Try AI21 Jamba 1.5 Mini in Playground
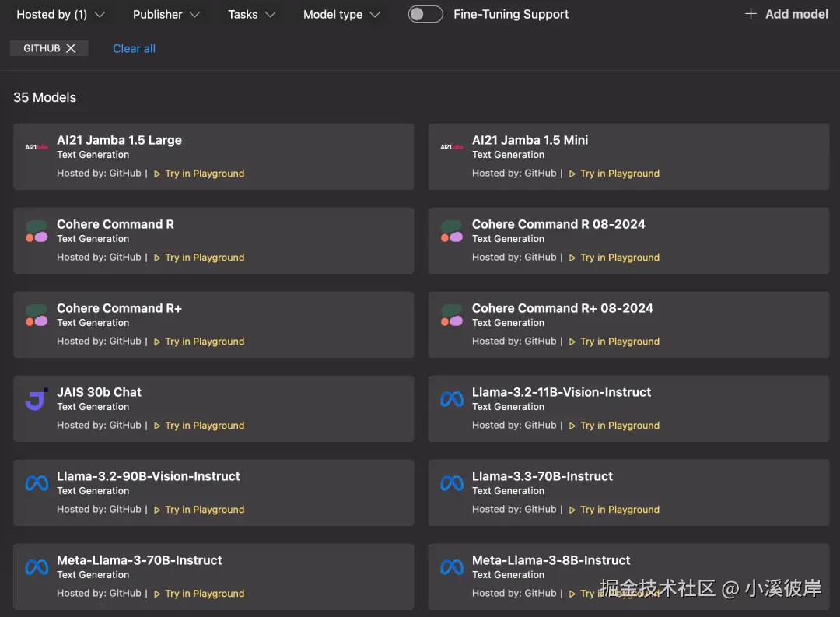 pyautogui.click(x=619, y=174)
